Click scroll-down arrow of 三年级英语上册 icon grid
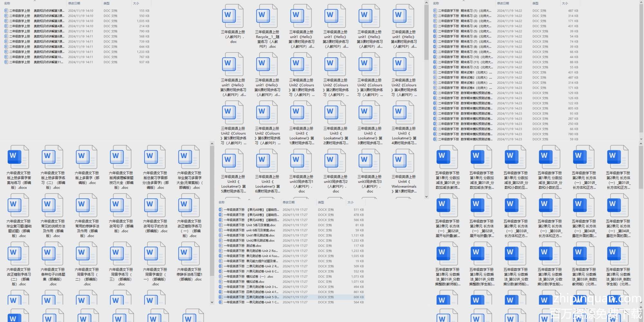644x322 pixels. (x=426, y=196)
